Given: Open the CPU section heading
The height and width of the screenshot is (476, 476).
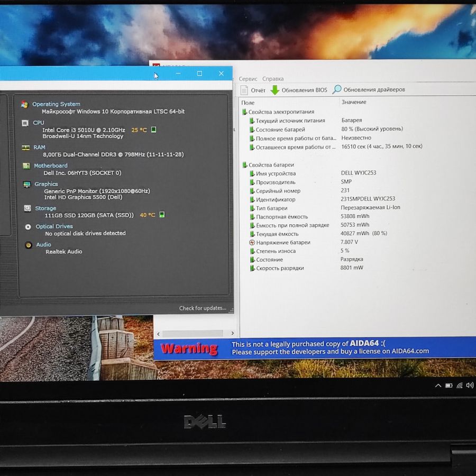Looking at the screenshot, I should (39, 123).
